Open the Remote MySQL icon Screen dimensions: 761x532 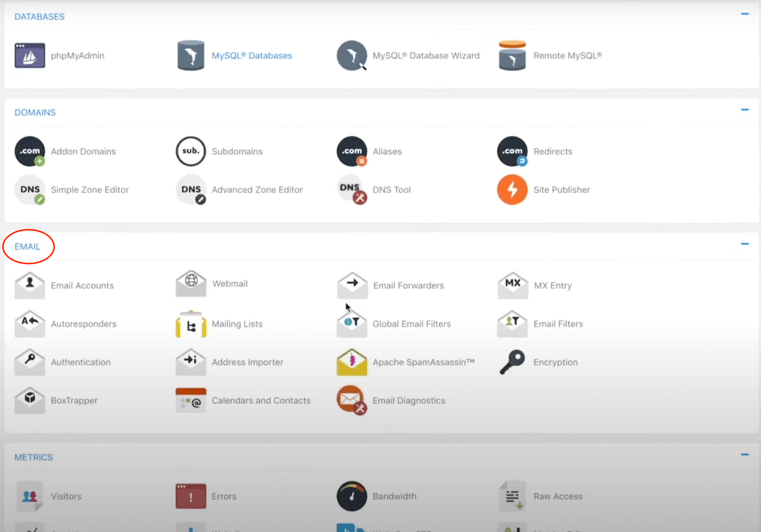point(512,55)
